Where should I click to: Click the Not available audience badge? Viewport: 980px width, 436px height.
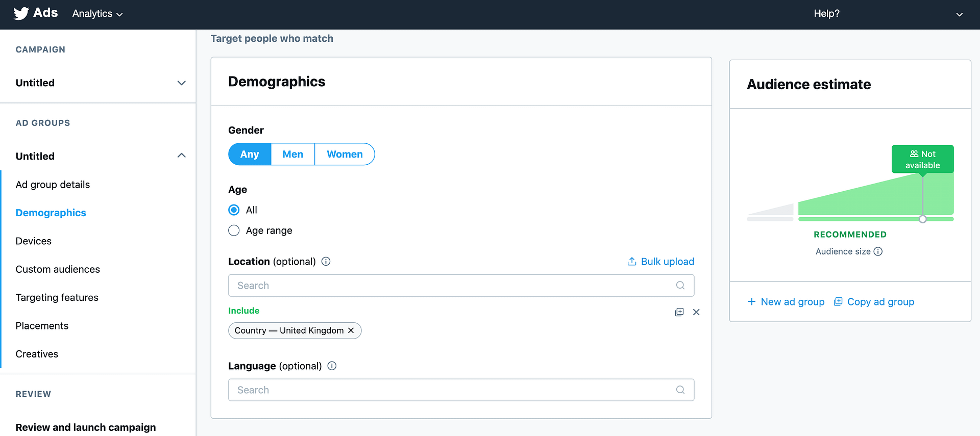pyautogui.click(x=922, y=159)
